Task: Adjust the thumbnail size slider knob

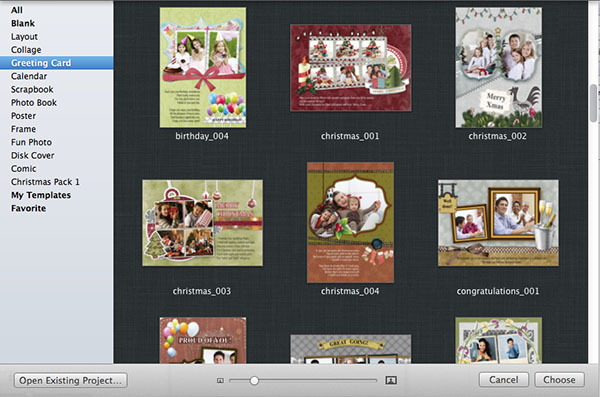Action: 254,381
